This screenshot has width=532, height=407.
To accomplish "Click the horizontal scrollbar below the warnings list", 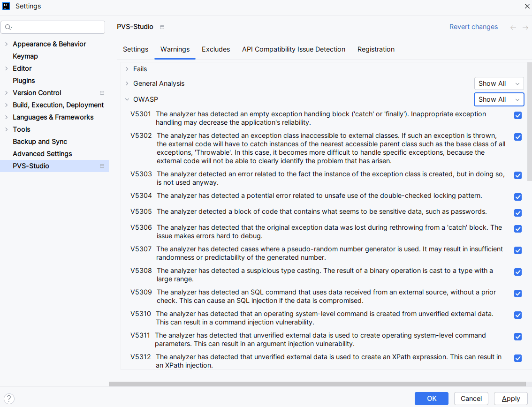I will tap(319, 384).
